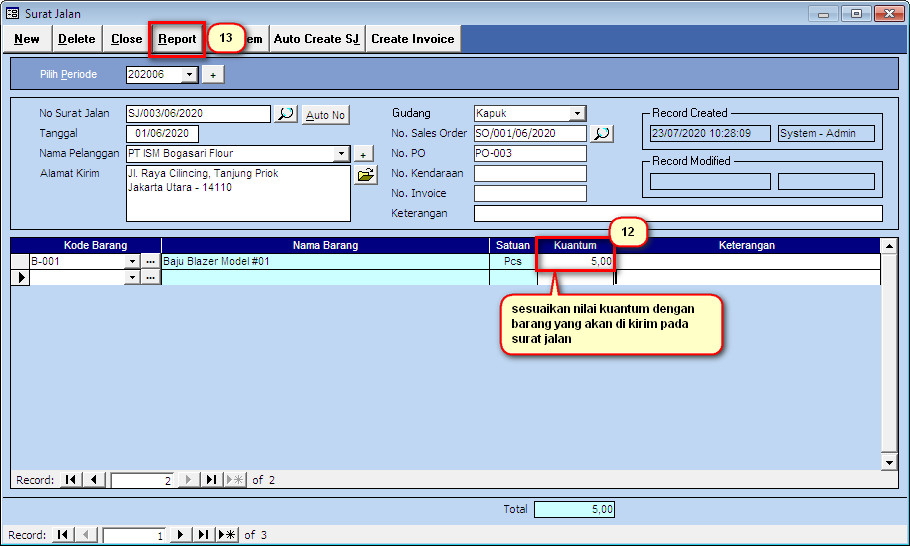Click the plus button next to Pilih Periode
Image resolution: width=910 pixels, height=546 pixels.
(x=213, y=75)
